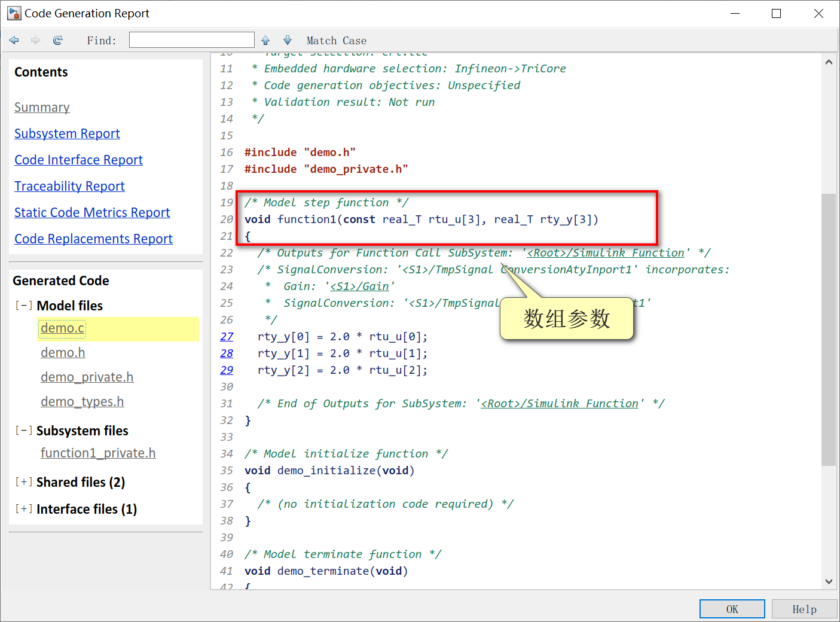The height and width of the screenshot is (622, 840).
Task: Open the Code Interface Report
Action: 78,160
